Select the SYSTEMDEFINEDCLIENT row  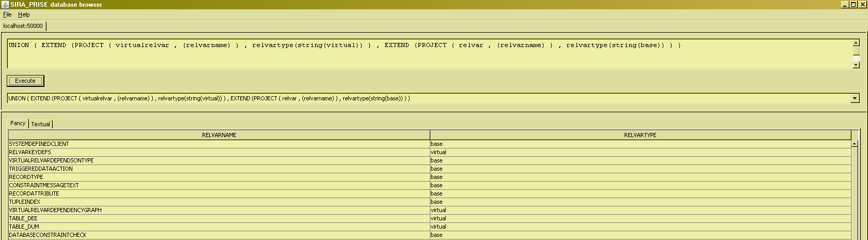click(x=39, y=144)
